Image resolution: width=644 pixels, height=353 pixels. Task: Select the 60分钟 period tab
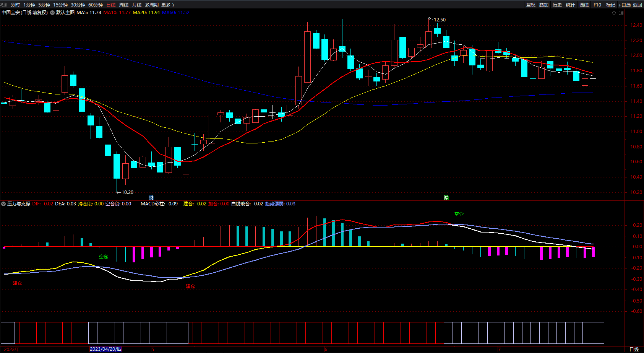[x=96, y=5]
